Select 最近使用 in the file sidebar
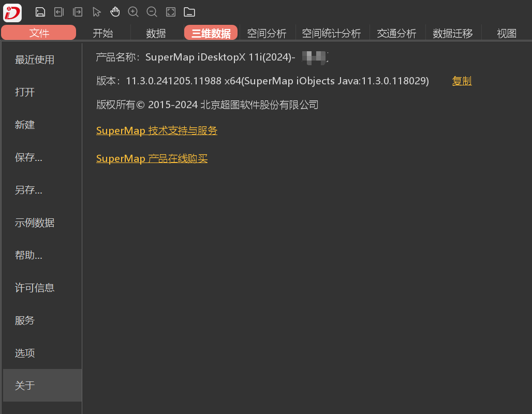The width and height of the screenshot is (532, 414). (35, 60)
